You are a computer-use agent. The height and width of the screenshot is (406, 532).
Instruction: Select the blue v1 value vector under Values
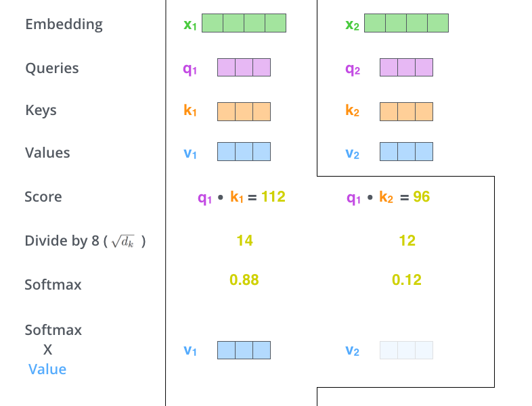coord(244,152)
